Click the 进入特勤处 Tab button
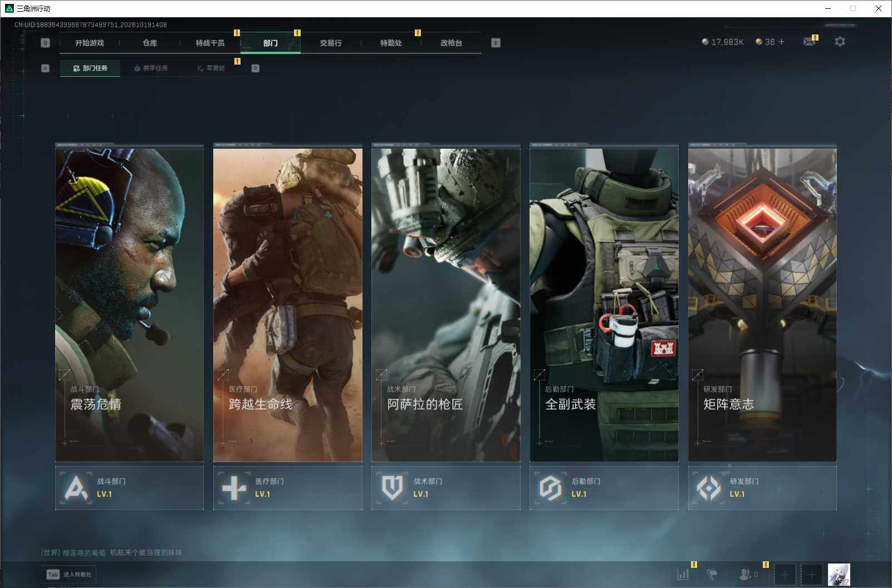 (x=69, y=574)
